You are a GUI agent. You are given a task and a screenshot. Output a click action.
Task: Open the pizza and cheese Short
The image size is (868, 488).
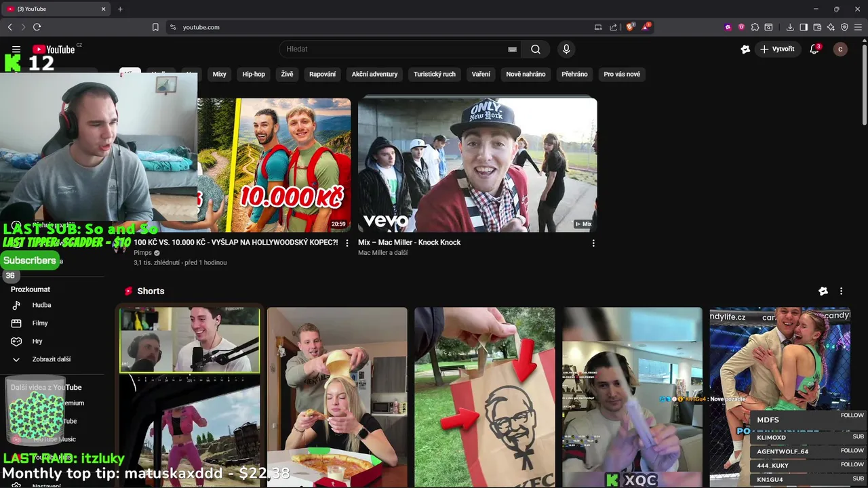point(337,397)
